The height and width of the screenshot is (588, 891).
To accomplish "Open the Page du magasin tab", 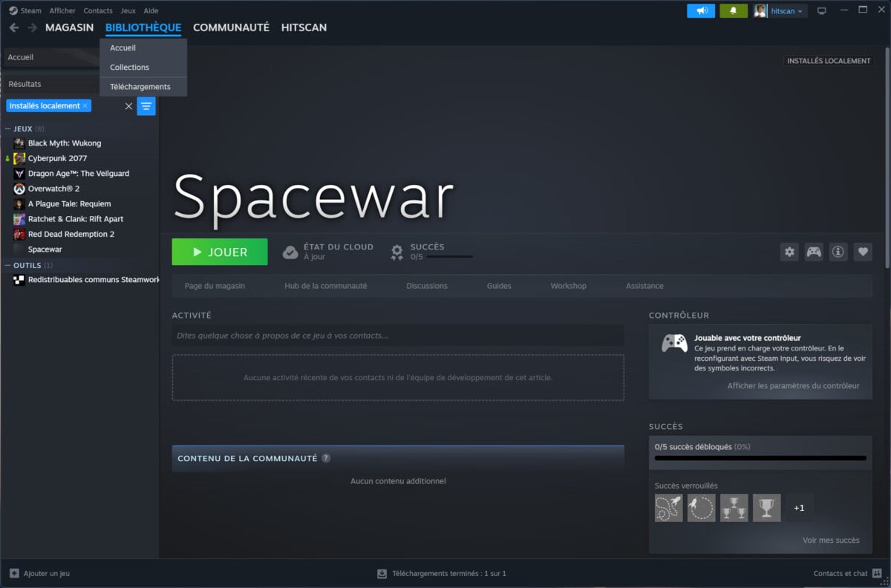I will (215, 286).
